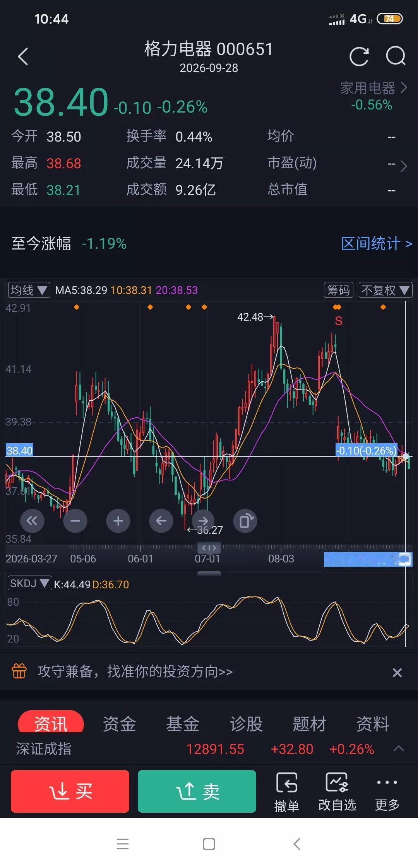
Task: Open Android recent apps menu button
Action: coord(123,844)
